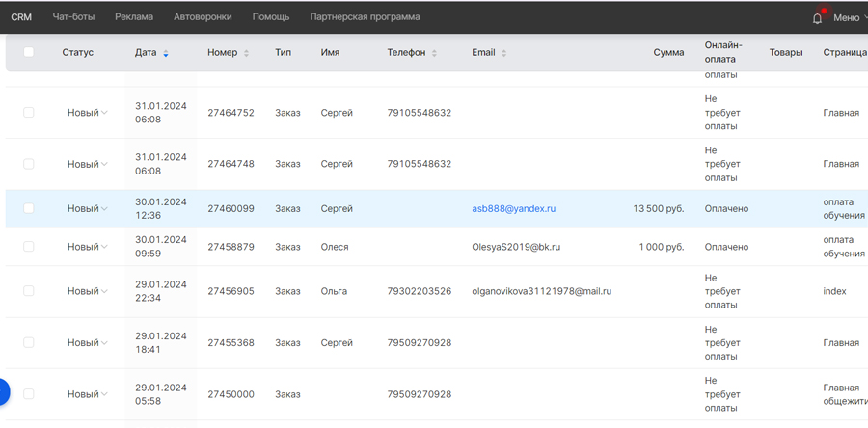Check the box for order 27464752
The width and height of the screenshot is (868, 428).
29,113
